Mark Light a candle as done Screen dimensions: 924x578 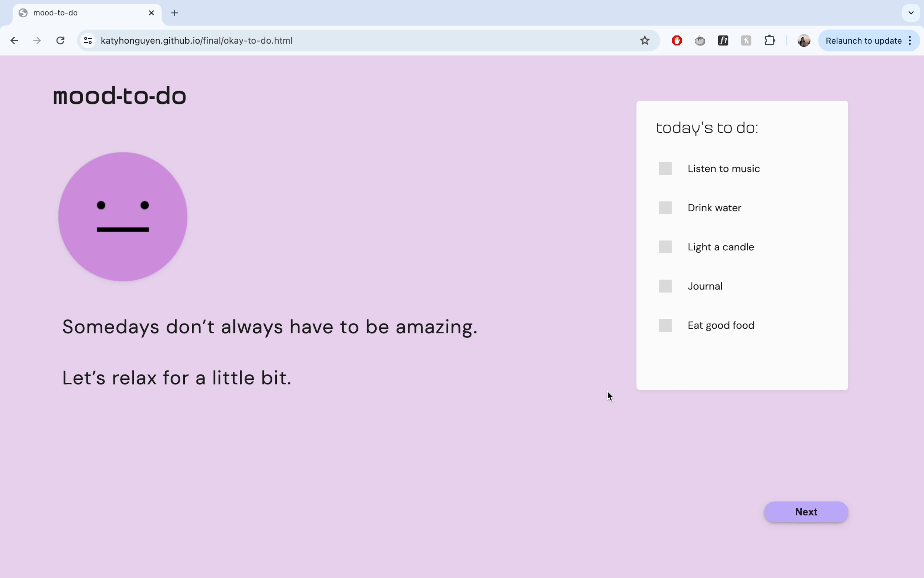tap(665, 247)
